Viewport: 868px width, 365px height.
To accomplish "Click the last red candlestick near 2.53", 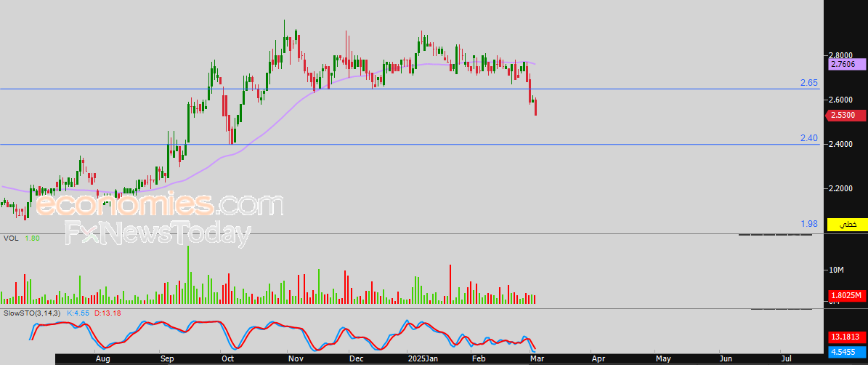I will coord(535,108).
